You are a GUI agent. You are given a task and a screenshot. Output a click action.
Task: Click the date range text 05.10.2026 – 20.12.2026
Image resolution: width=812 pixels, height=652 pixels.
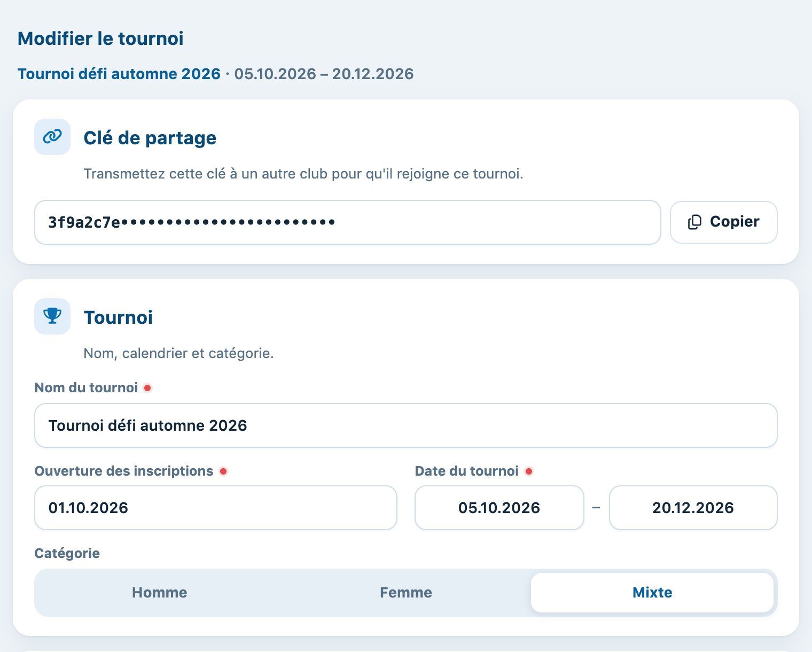[324, 74]
